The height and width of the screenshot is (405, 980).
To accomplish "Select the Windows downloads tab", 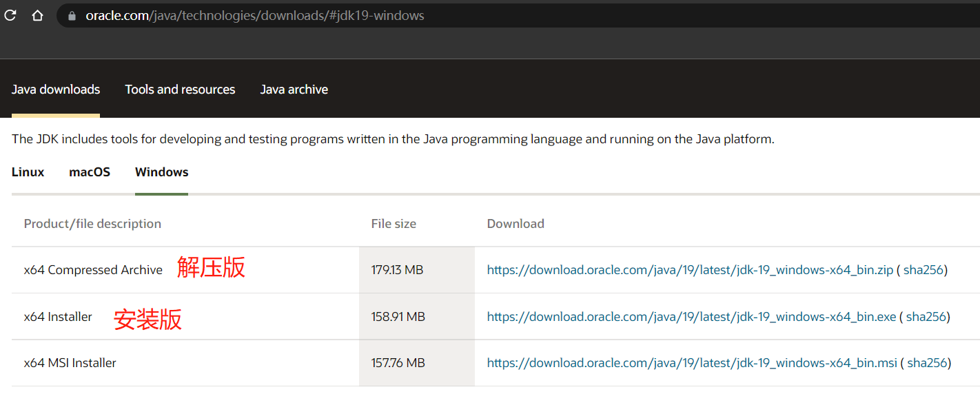I will pyautogui.click(x=162, y=172).
